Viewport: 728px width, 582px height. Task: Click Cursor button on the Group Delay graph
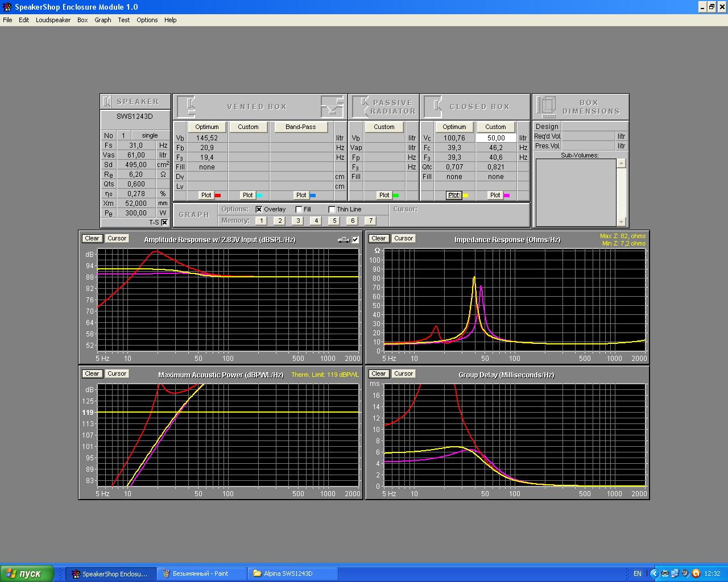point(403,374)
